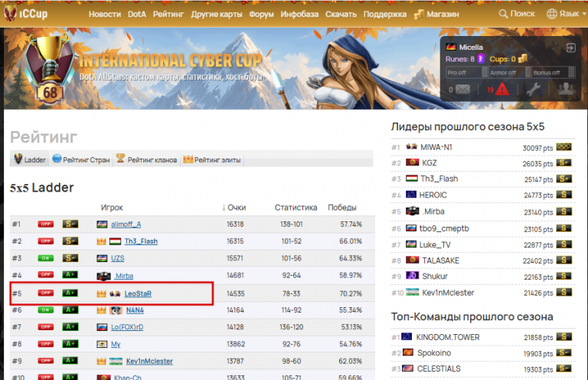Open the Новости menu
This screenshot has width=588, height=380.
pos(105,15)
